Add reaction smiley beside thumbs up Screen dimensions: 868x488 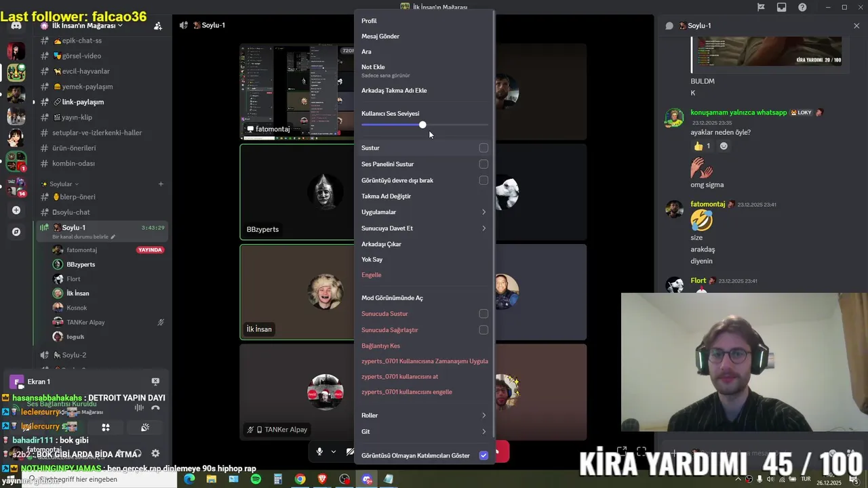(724, 146)
